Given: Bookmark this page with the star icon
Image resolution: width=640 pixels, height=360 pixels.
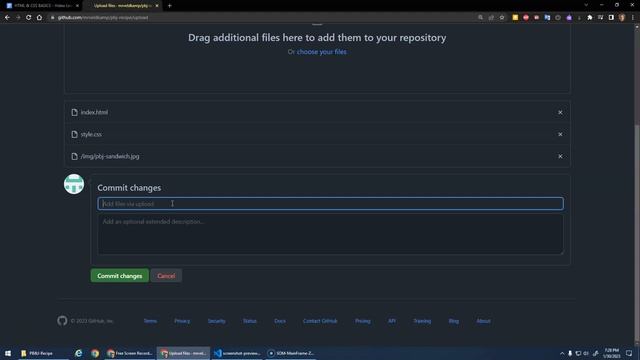Looking at the screenshot, I should [502, 18].
